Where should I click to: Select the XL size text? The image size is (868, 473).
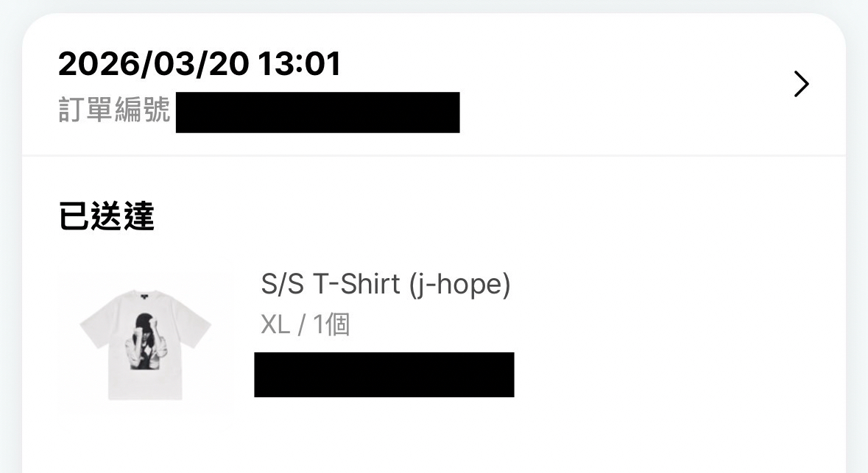(275, 324)
